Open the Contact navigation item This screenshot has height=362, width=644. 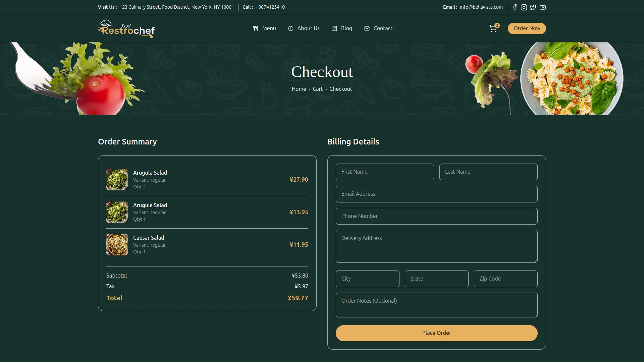tap(378, 28)
